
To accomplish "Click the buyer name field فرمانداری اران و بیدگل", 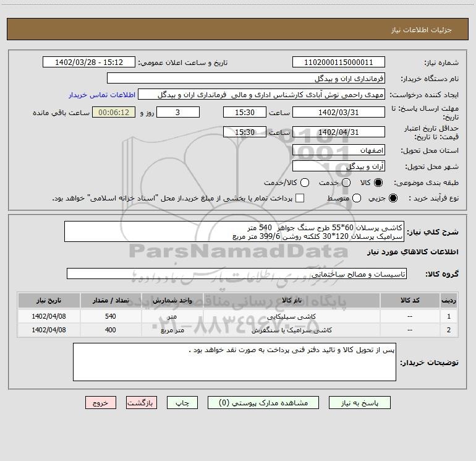I will 246,79.
